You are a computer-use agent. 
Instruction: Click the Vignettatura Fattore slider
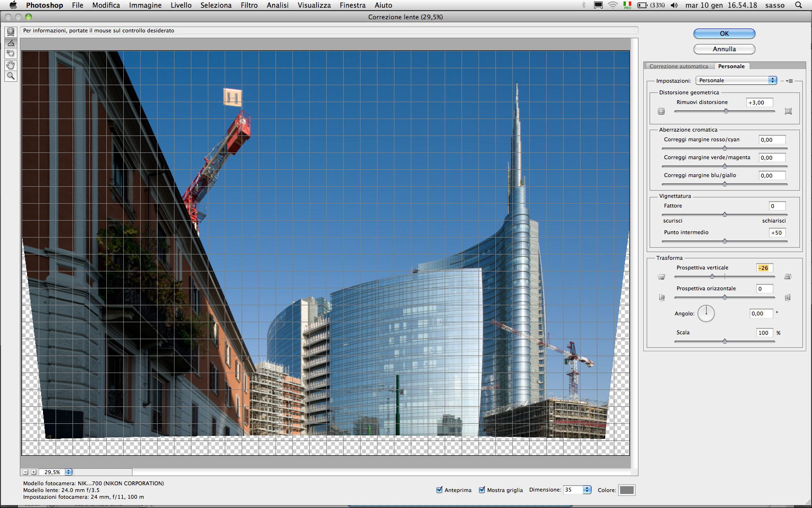pos(725,215)
